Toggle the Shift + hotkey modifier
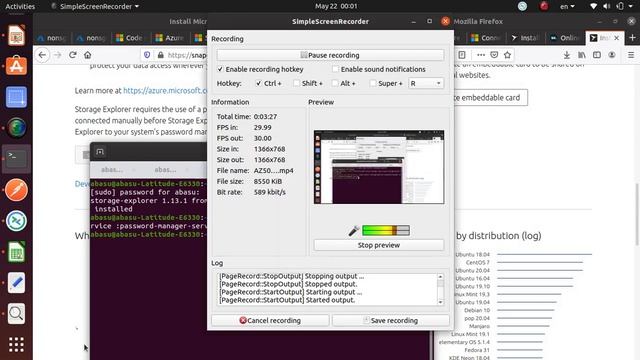640x360 pixels. point(296,83)
